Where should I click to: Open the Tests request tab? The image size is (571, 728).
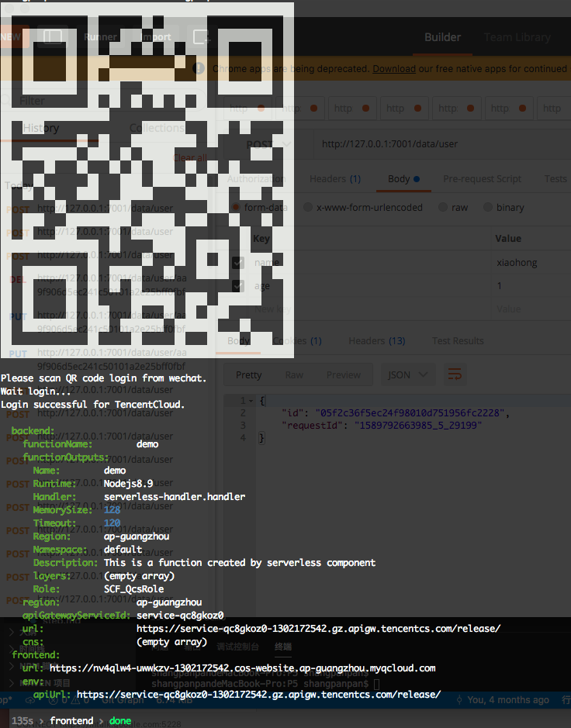pyautogui.click(x=555, y=179)
